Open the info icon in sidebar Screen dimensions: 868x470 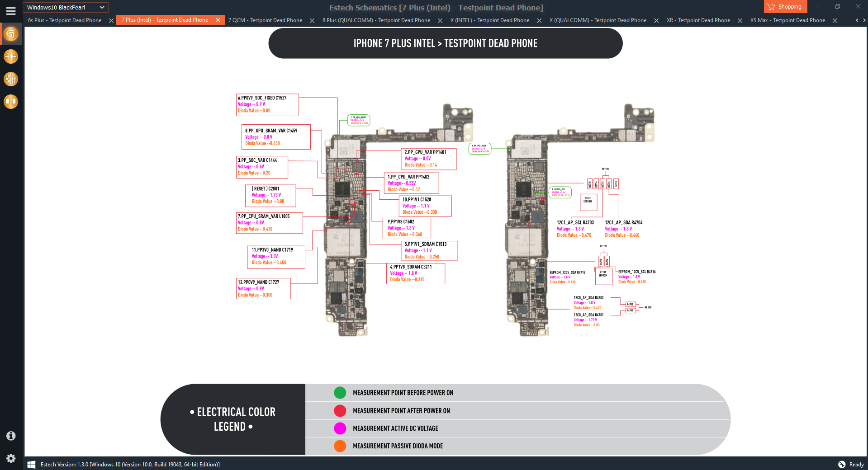pos(11,436)
